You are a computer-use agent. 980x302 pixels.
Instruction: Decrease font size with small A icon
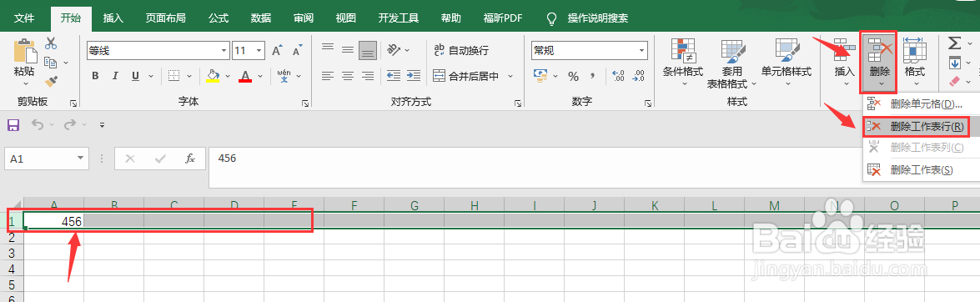pos(298,51)
